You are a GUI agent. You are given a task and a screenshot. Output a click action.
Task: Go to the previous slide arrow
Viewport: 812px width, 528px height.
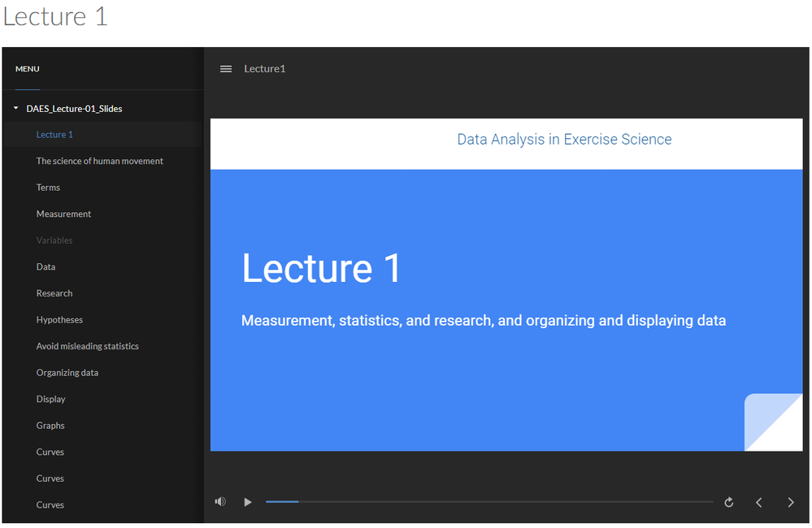click(759, 502)
